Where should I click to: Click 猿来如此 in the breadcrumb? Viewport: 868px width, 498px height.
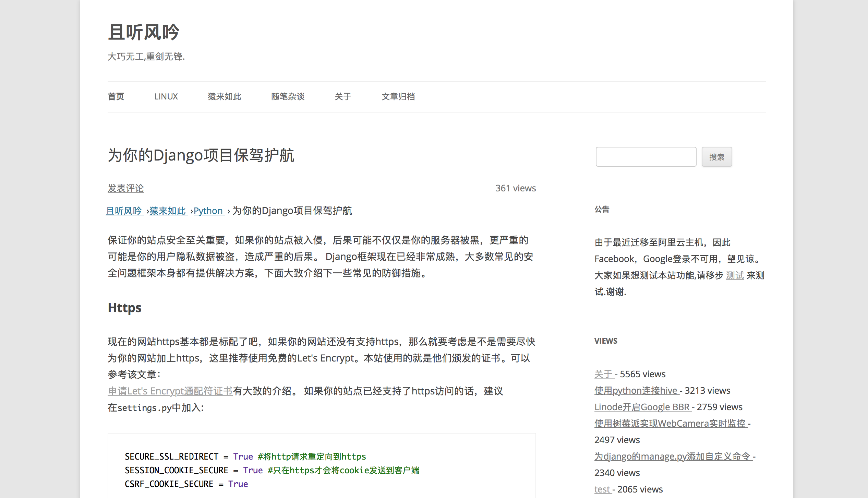click(x=168, y=211)
